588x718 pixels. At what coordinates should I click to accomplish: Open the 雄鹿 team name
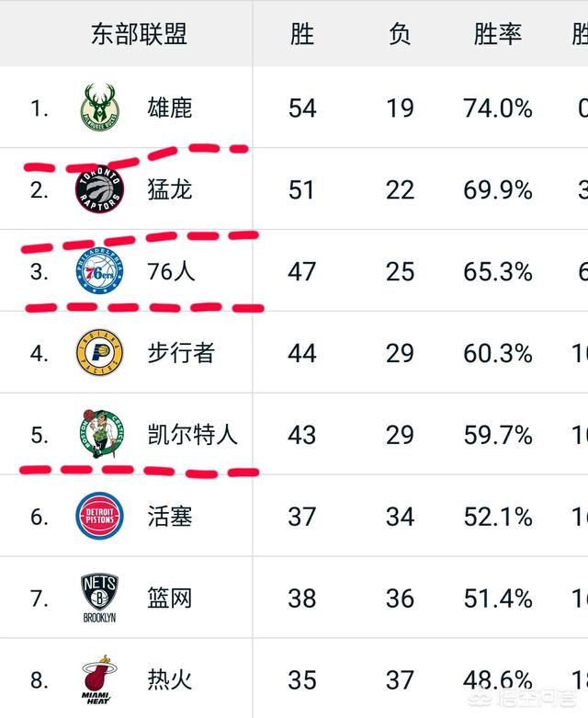point(170,108)
